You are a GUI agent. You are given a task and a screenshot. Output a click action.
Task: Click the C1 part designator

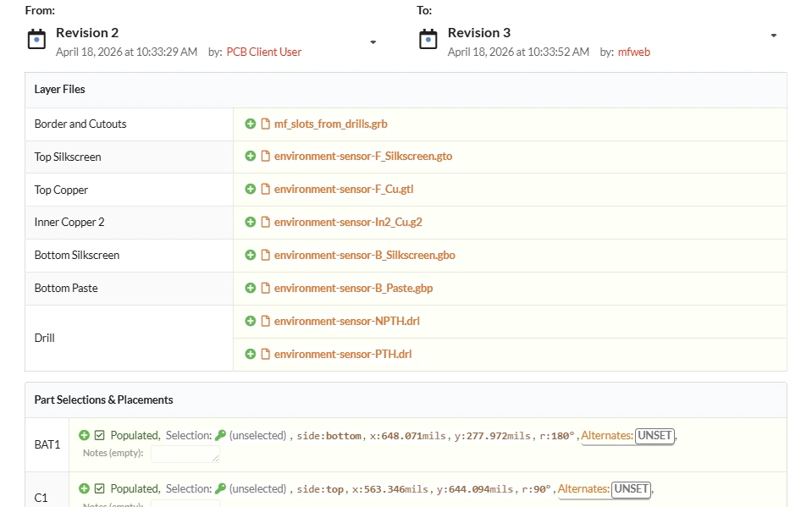(x=41, y=498)
